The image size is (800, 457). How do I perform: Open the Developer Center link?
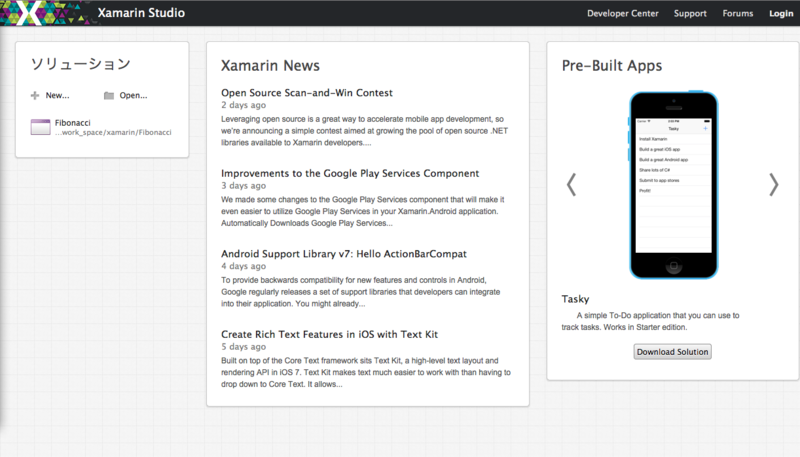click(622, 13)
